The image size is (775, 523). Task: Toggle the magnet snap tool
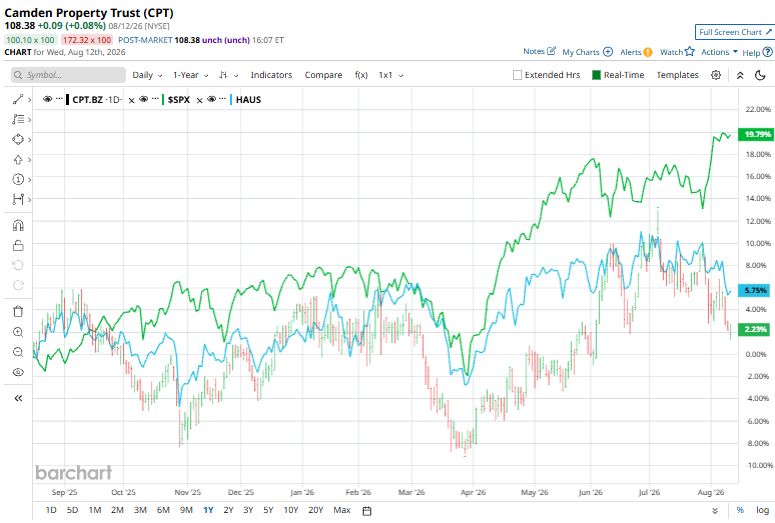click(x=18, y=225)
